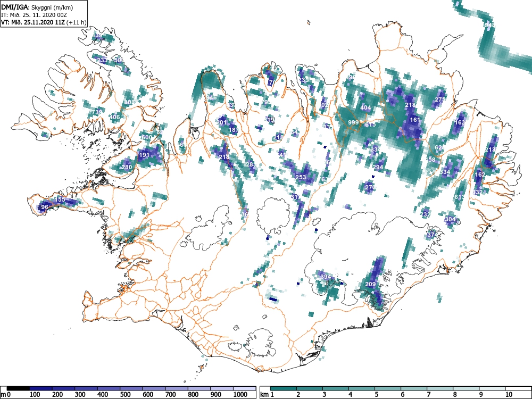Click the '161' visibility value on the map
The width and height of the screenshot is (532, 399).
click(x=415, y=120)
